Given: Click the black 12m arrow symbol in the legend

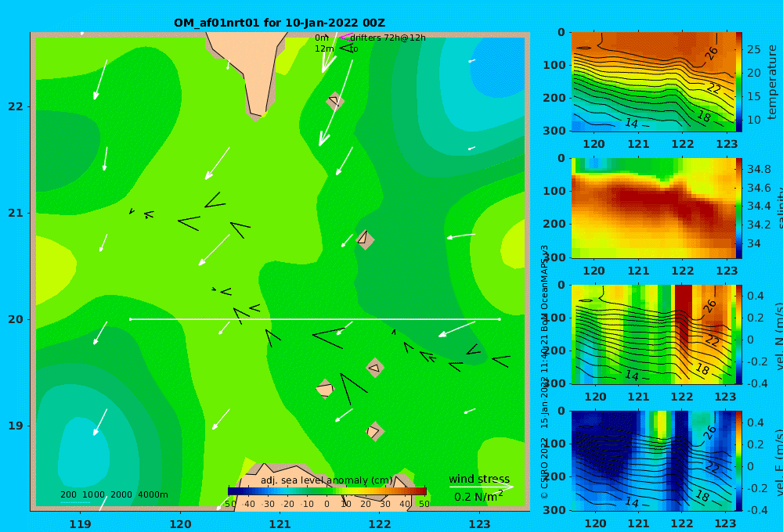Looking at the screenshot, I should click(346, 48).
